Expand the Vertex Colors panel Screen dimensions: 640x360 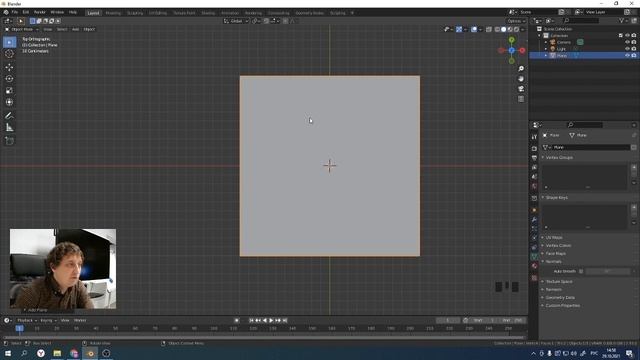(558, 246)
